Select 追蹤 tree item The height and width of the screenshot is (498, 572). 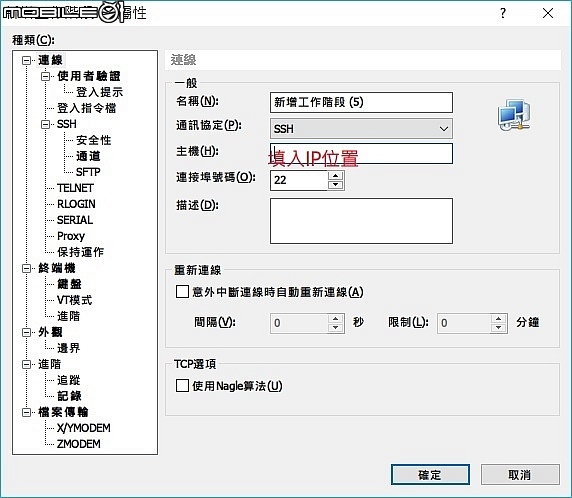(x=68, y=380)
